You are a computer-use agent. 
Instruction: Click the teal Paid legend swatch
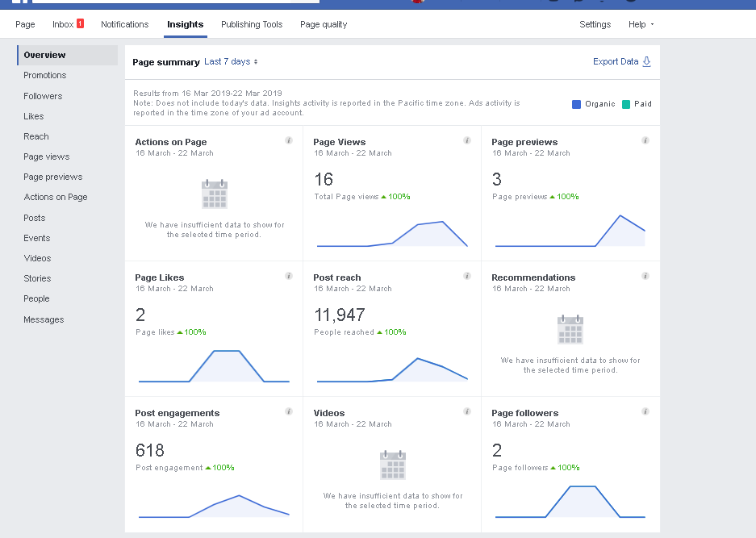(x=626, y=104)
